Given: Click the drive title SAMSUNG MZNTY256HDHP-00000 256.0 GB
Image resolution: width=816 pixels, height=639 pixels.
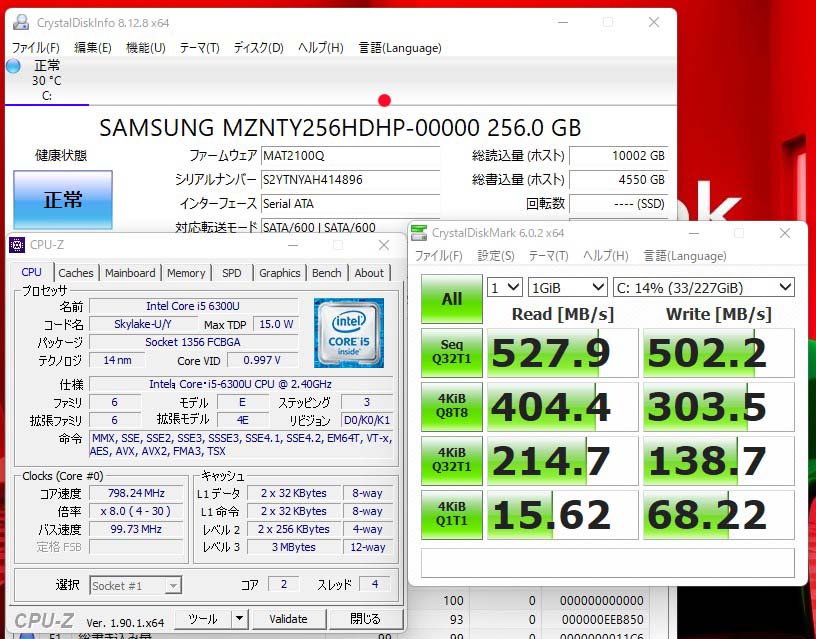Looking at the screenshot, I should tap(340, 128).
